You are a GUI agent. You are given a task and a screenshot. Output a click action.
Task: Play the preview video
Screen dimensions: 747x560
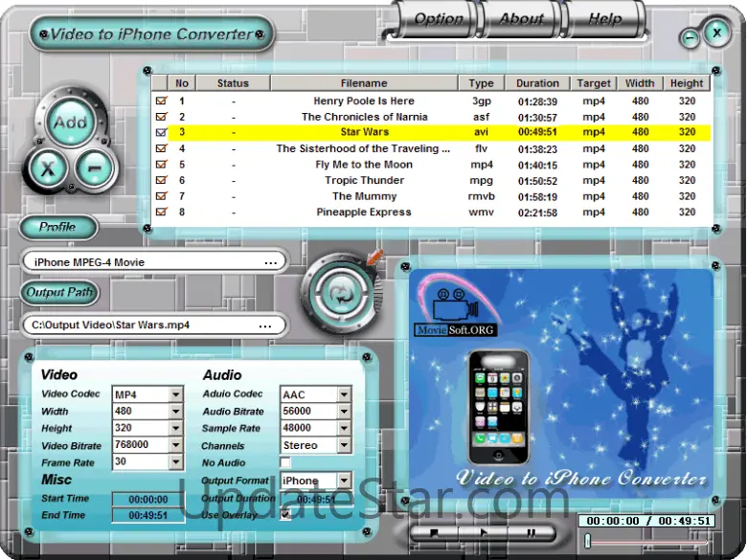(483, 533)
